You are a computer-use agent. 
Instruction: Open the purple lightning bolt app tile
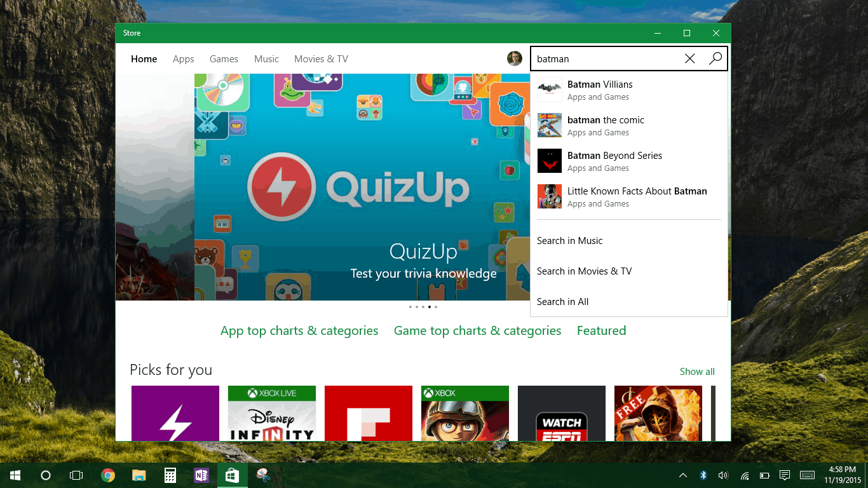click(x=175, y=413)
